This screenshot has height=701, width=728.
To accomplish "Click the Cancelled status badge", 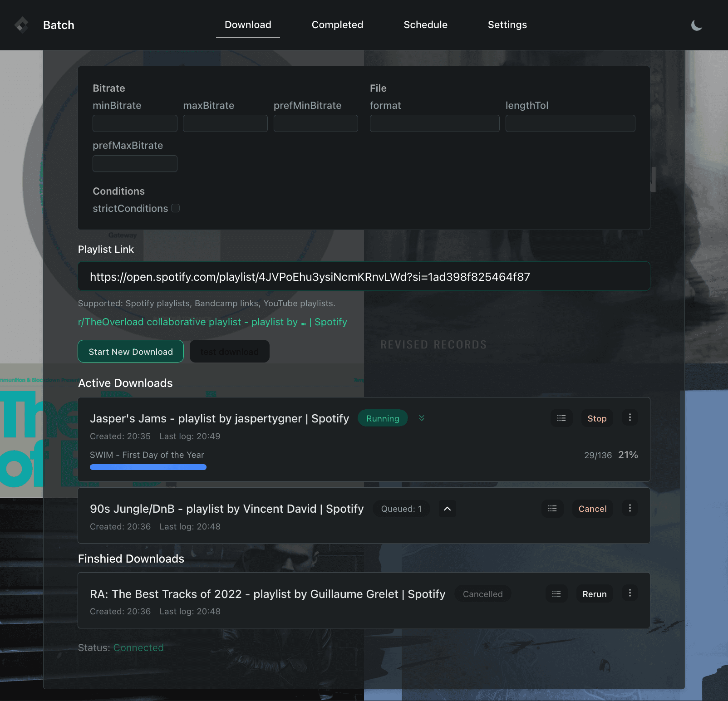I will (482, 594).
